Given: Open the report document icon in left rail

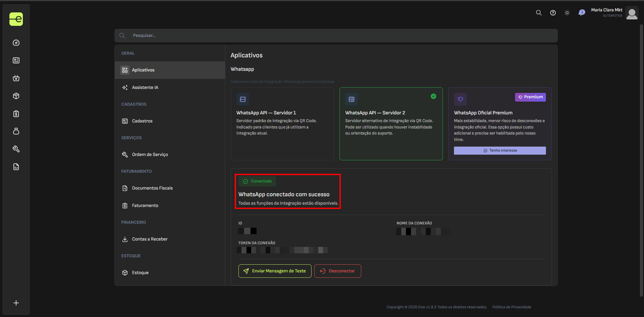Looking at the screenshot, I should click(x=16, y=167).
